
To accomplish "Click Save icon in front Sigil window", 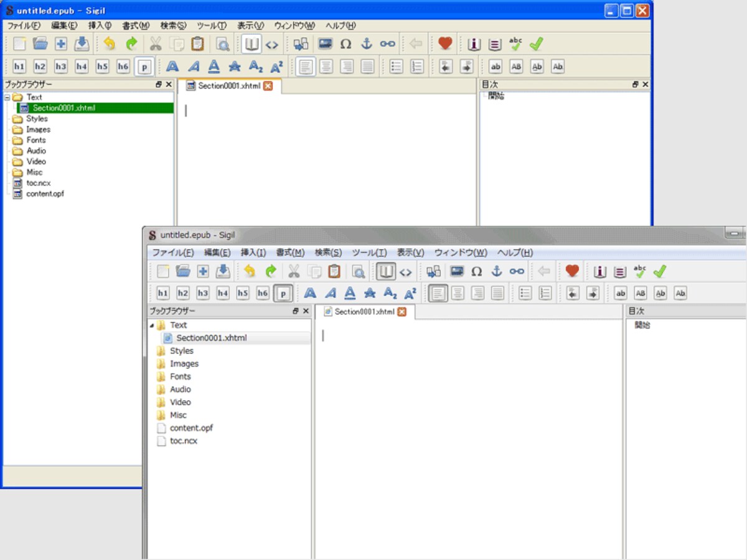I will (223, 271).
